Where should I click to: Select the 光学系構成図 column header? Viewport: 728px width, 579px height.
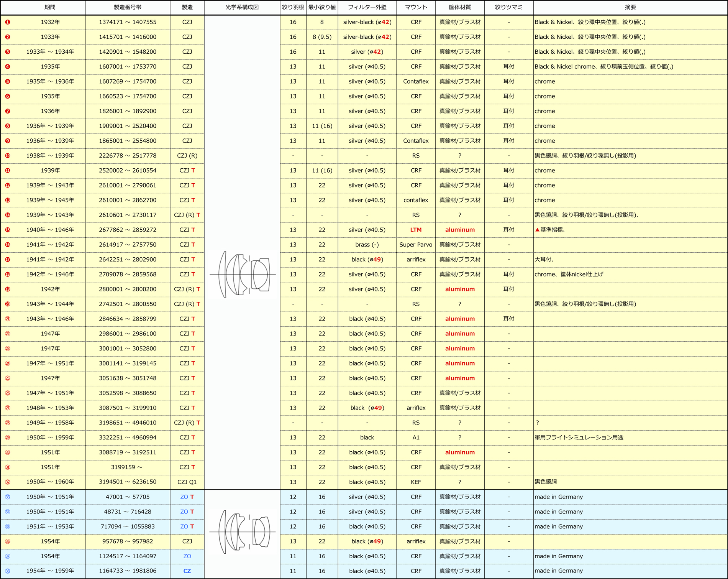pyautogui.click(x=242, y=7)
